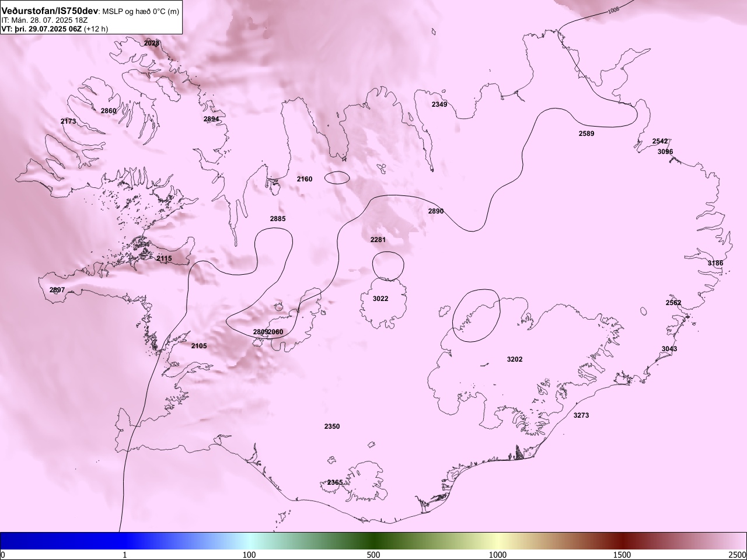Select the 100 mark on the color scale
Screen dimensions: 747x560
click(249, 555)
